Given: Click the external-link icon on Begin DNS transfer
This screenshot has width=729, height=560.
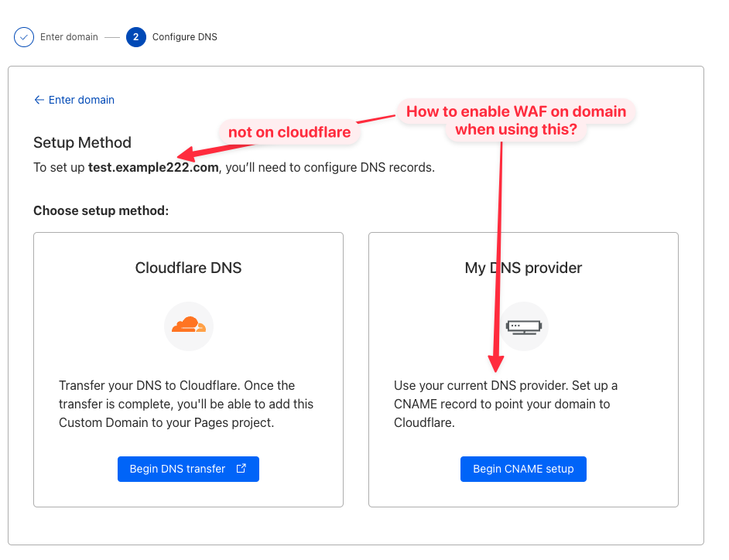Looking at the screenshot, I should tap(241, 469).
